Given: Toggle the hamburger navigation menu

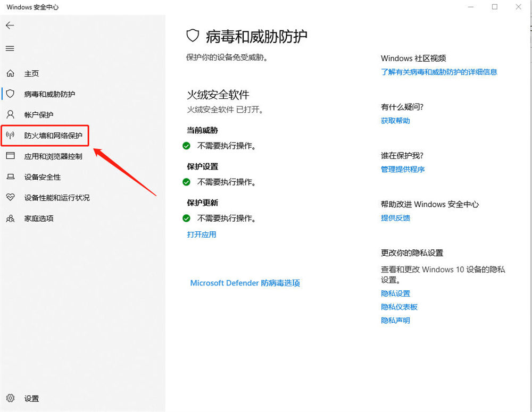Looking at the screenshot, I should tap(10, 48).
